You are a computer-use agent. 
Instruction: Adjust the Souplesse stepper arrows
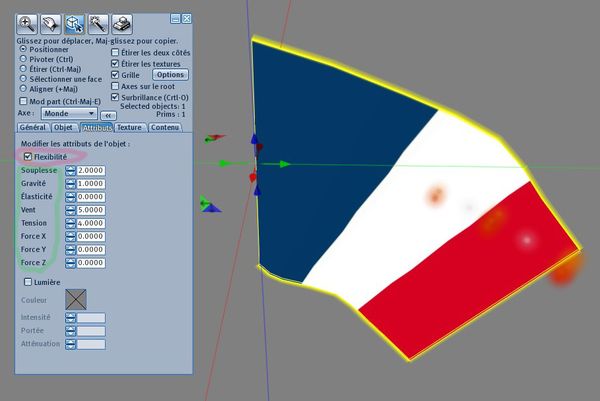(70, 170)
